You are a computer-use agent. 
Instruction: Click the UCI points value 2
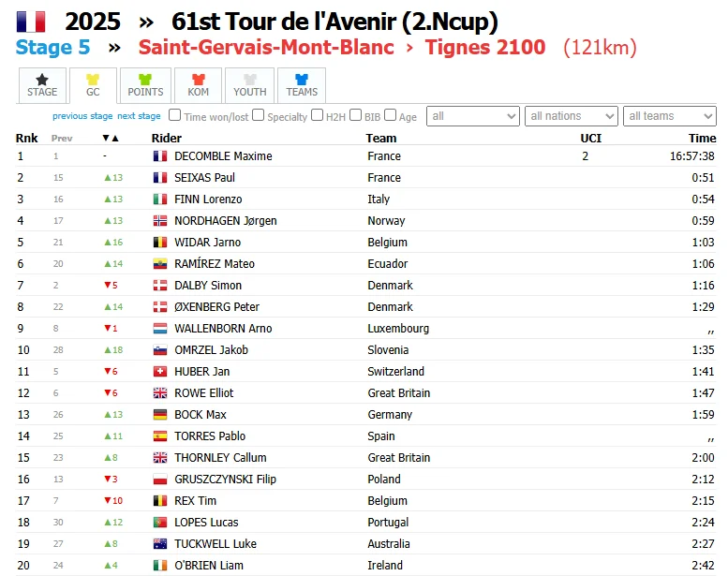(x=585, y=156)
